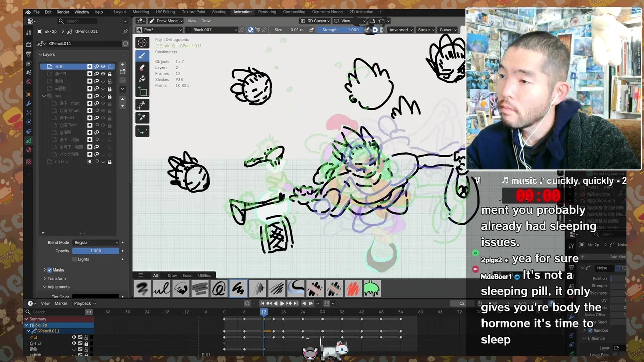Toggle the Masks checkbox
Screen dimensions: 644x362
[49, 270]
